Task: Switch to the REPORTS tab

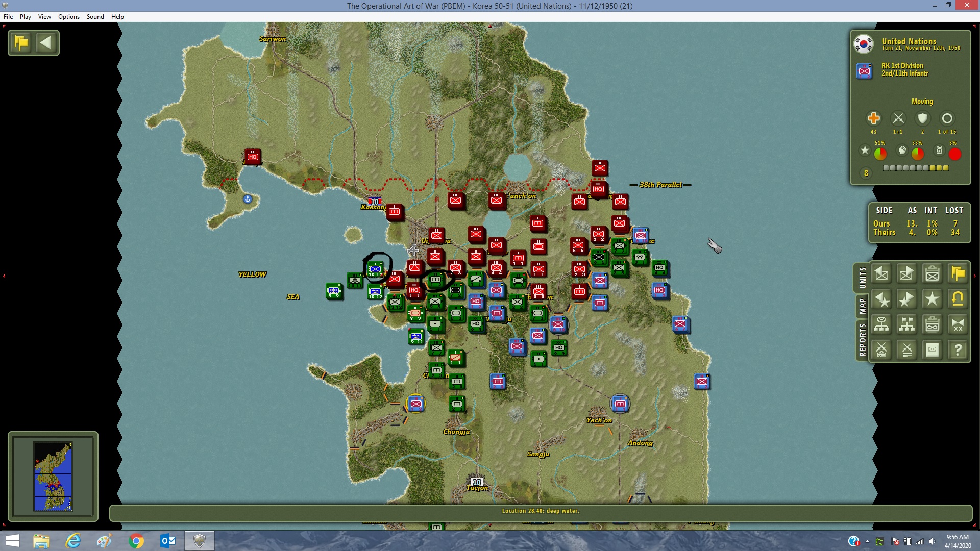Action: point(862,340)
